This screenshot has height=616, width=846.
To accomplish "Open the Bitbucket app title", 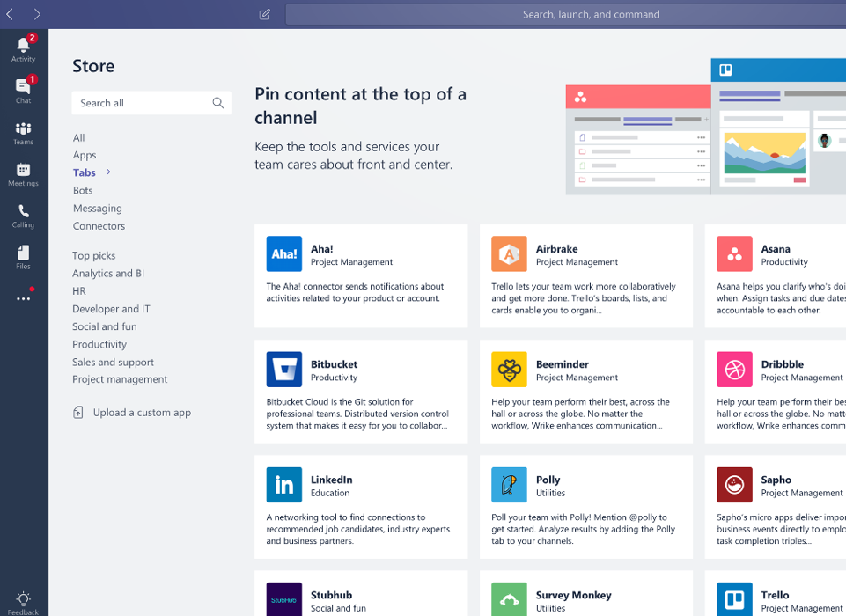I will 334,364.
